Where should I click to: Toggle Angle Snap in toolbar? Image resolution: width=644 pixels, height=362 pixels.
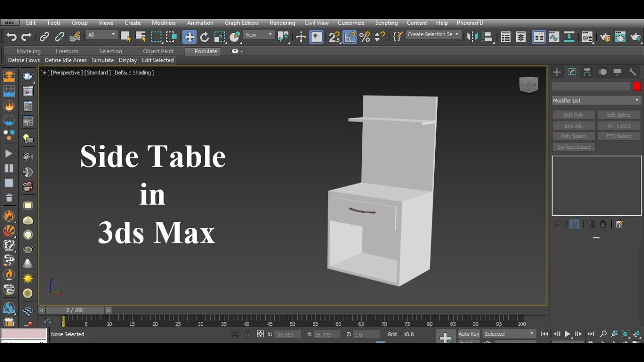click(x=350, y=37)
